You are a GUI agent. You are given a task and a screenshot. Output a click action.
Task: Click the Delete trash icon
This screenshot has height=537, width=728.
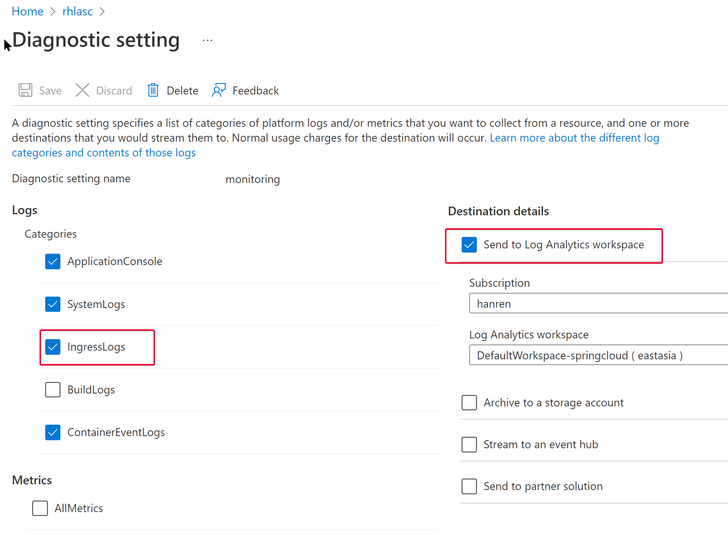tap(153, 90)
